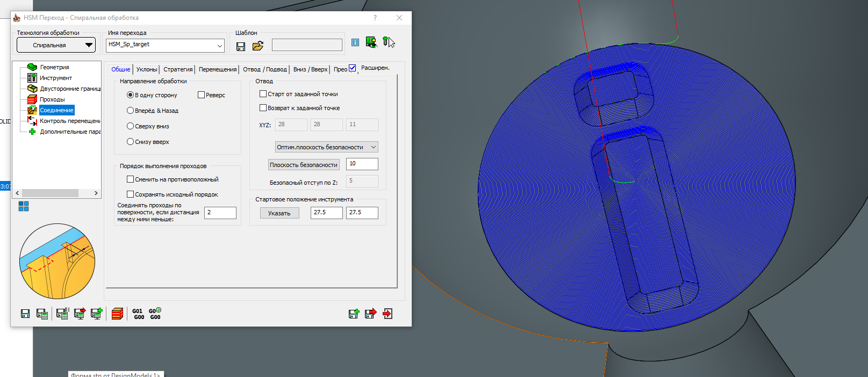The height and width of the screenshot is (377, 868).
Task: Click the Плоскость безопасности button
Action: [304, 165]
